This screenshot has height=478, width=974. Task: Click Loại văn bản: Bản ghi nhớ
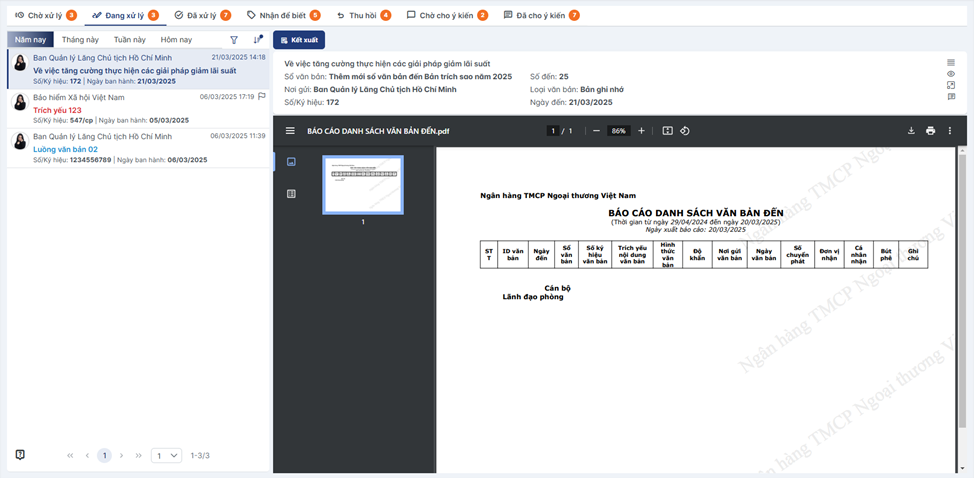(x=576, y=89)
